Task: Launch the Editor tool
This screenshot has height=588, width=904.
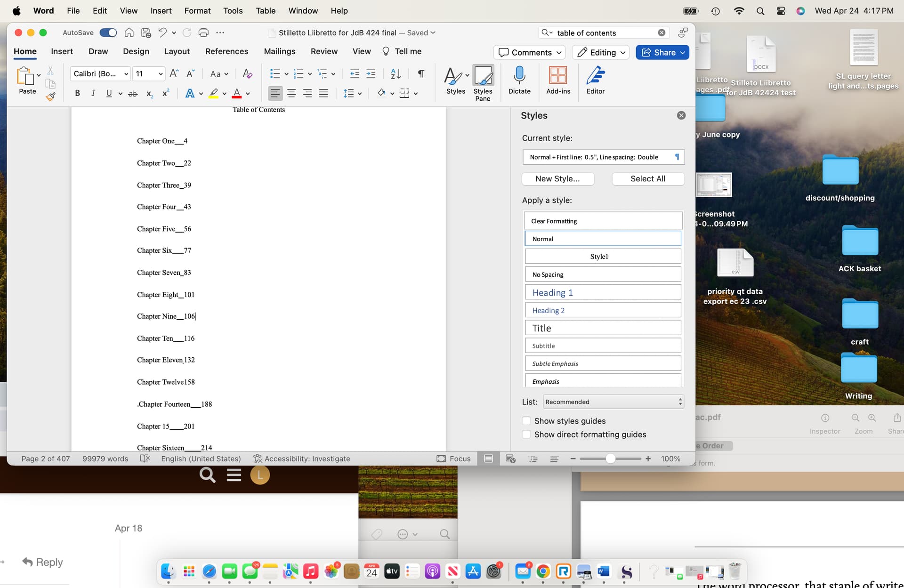Action: coord(596,80)
